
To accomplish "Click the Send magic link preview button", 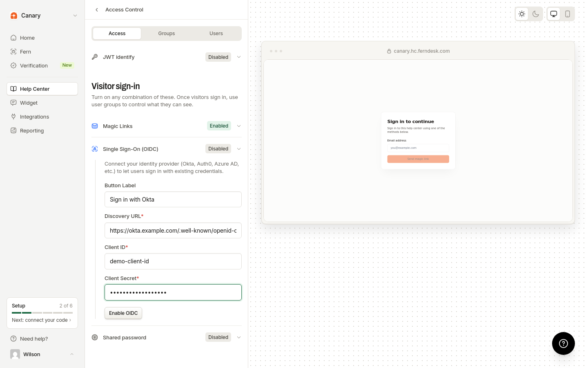I will coord(418,159).
